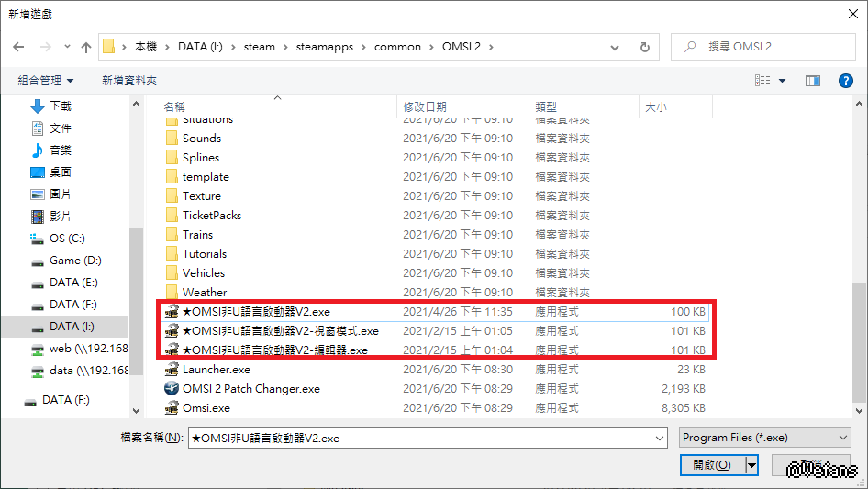Select the V2-編輯器.exe launcher icon

[x=172, y=350]
